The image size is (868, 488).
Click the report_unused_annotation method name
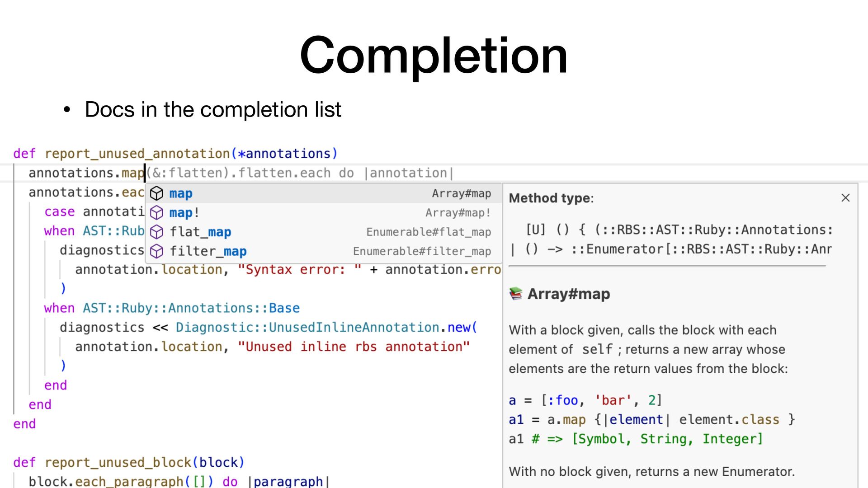click(x=137, y=154)
